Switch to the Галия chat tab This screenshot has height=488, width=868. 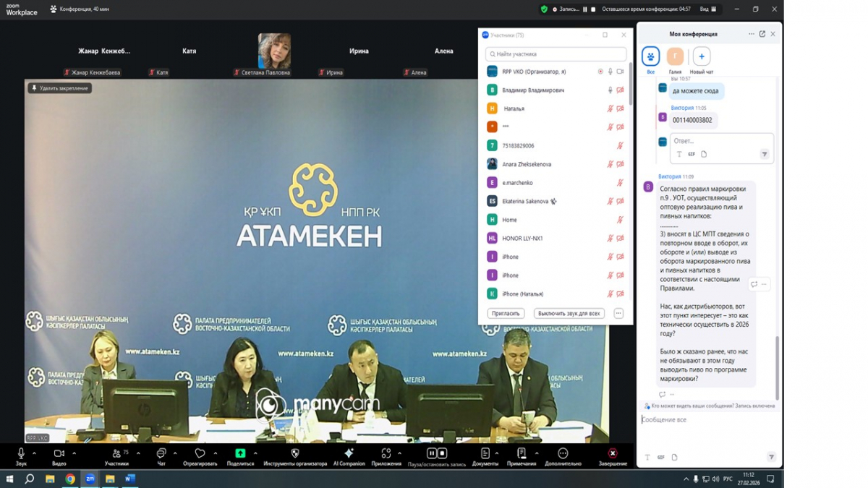[675, 56]
